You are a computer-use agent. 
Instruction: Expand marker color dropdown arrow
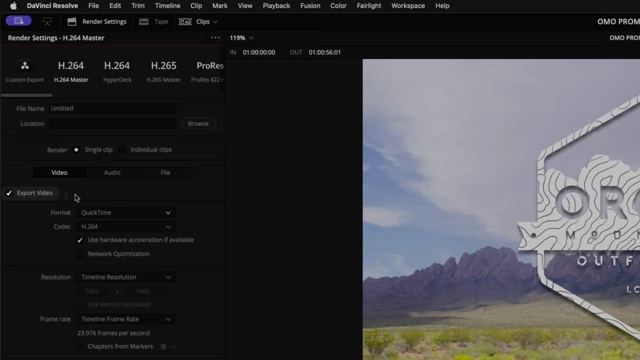tap(173, 347)
